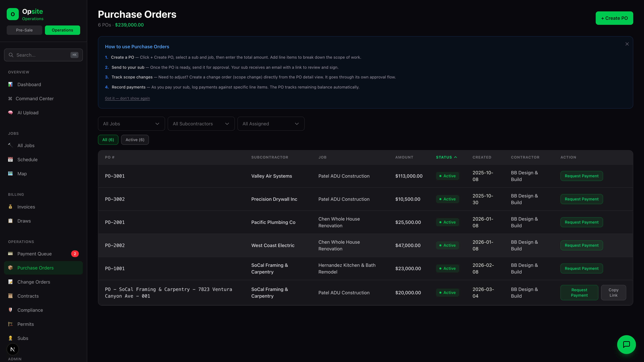Open the All Jobs filter dropdown

point(131,124)
